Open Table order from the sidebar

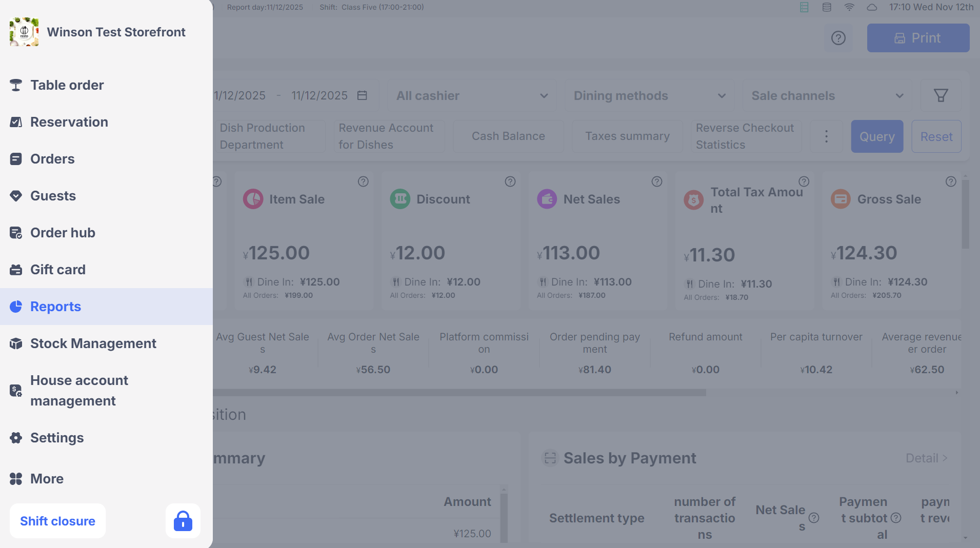tap(67, 85)
